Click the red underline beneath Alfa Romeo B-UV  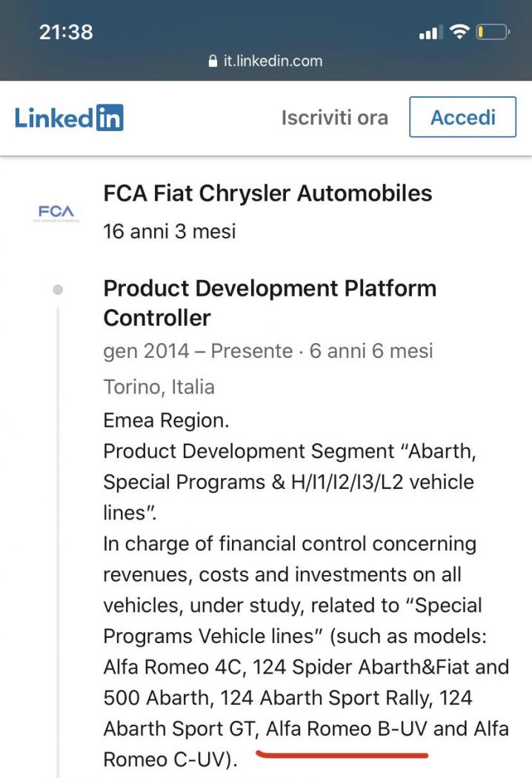(x=342, y=754)
